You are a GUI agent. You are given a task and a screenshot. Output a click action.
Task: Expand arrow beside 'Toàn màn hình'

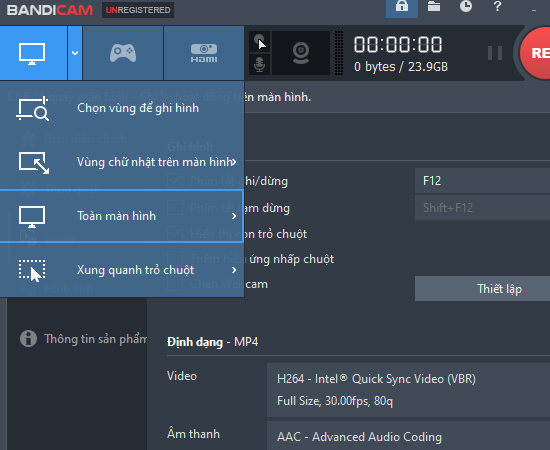click(234, 216)
